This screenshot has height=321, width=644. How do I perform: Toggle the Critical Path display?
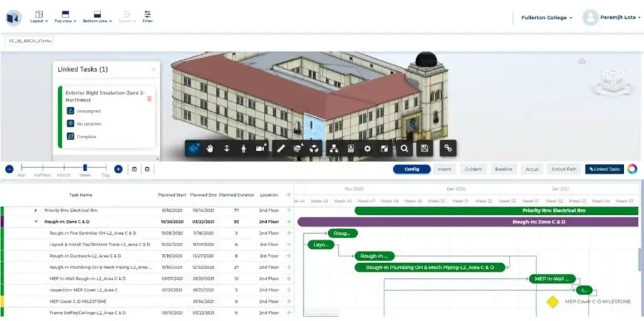(x=563, y=169)
